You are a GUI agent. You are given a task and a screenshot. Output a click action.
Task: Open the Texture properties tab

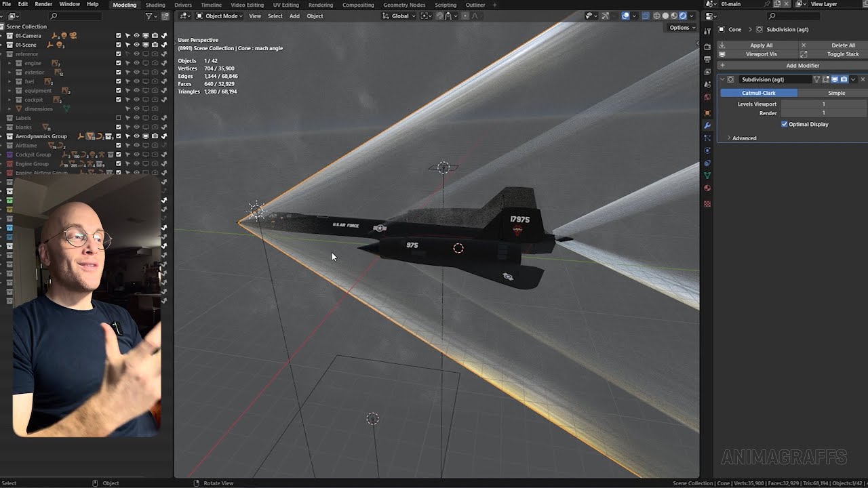[x=707, y=204]
